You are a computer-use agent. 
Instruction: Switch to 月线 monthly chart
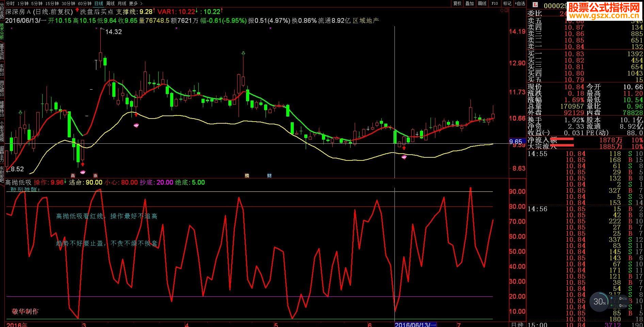(x=122, y=3)
